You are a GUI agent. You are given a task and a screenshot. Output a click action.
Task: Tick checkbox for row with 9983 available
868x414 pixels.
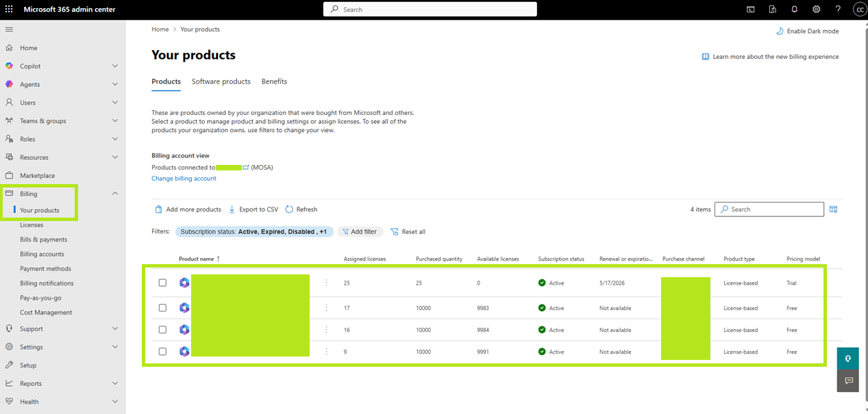(x=162, y=308)
